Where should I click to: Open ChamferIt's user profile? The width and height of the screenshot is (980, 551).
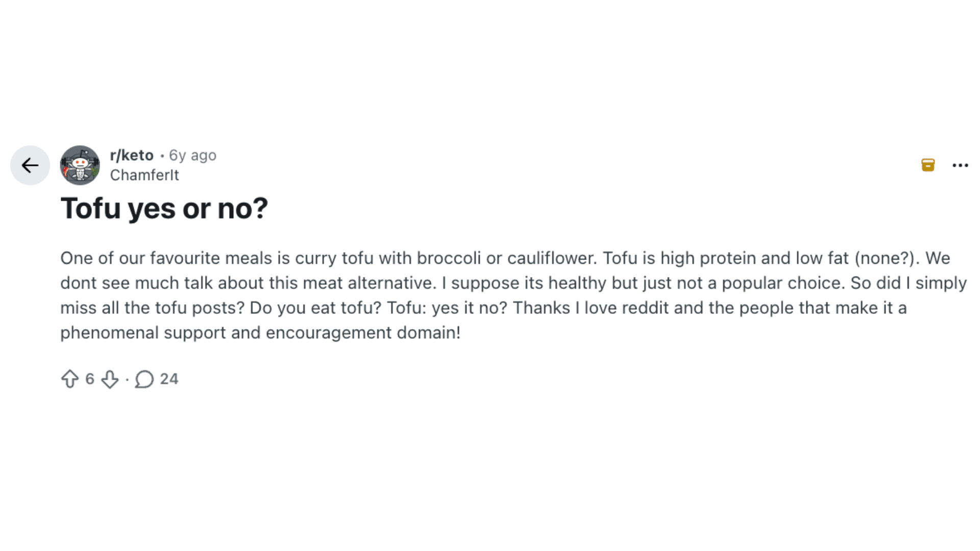(x=144, y=175)
